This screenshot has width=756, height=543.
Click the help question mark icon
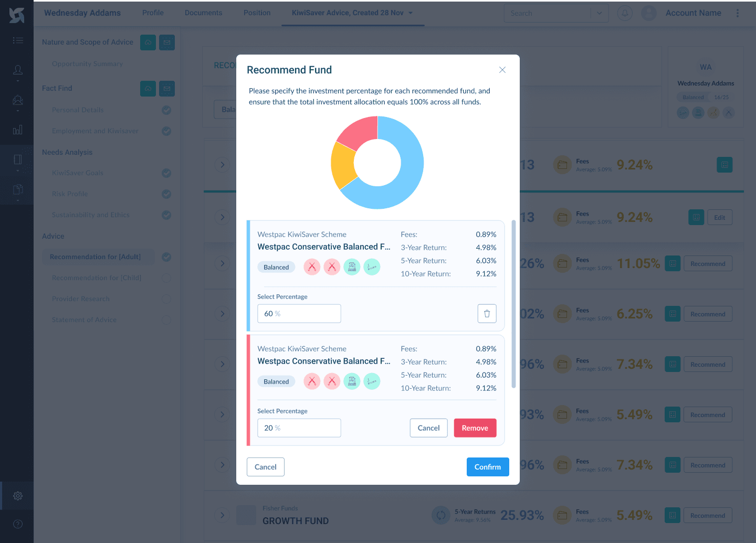[x=18, y=524]
